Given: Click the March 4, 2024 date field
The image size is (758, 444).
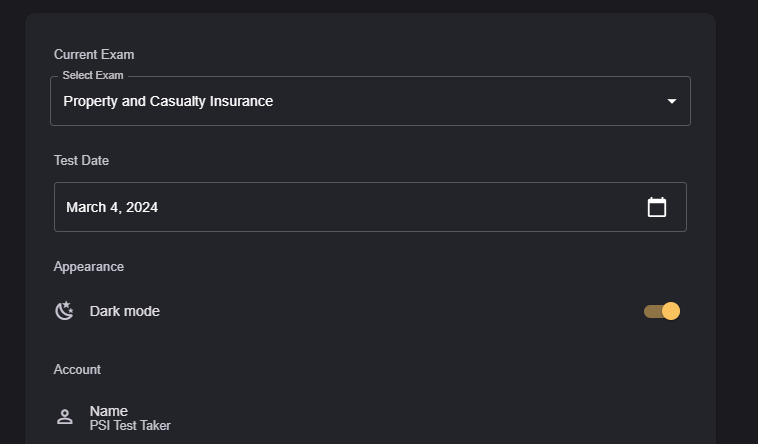Looking at the screenshot, I should [112, 207].
